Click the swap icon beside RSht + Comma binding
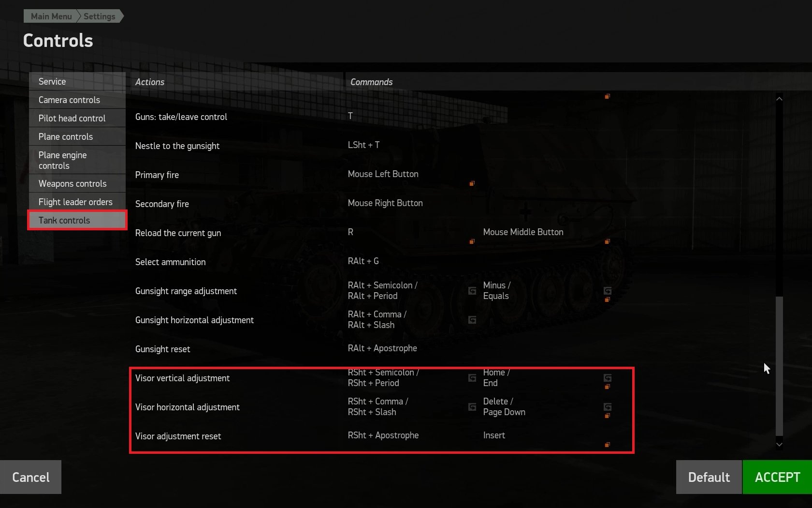This screenshot has width=812, height=508. point(472,407)
